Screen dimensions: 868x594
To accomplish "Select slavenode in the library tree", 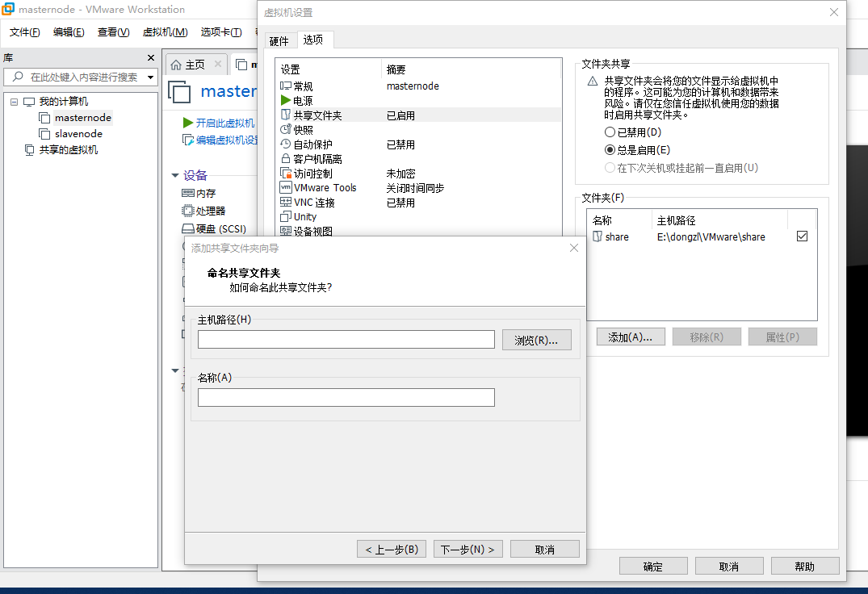I will [x=78, y=133].
